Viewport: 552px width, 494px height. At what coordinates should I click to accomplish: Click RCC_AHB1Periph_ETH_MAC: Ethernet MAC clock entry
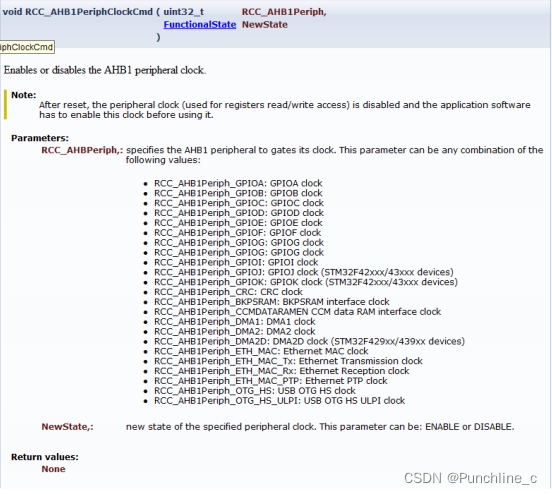pos(261,351)
